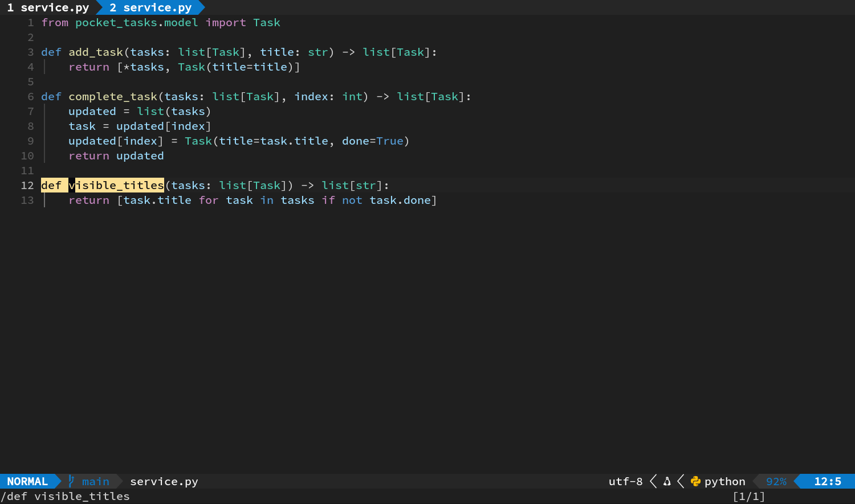Click the complete_task function name
This screenshot has width=855, height=504.
tap(113, 97)
